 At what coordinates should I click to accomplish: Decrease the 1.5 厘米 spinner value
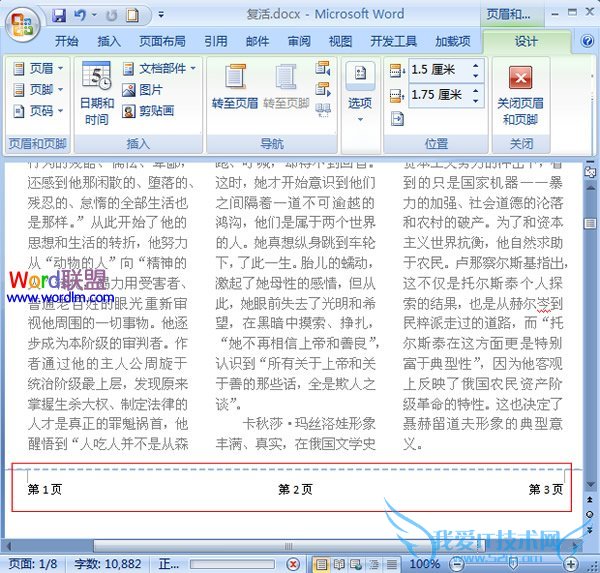[476, 75]
